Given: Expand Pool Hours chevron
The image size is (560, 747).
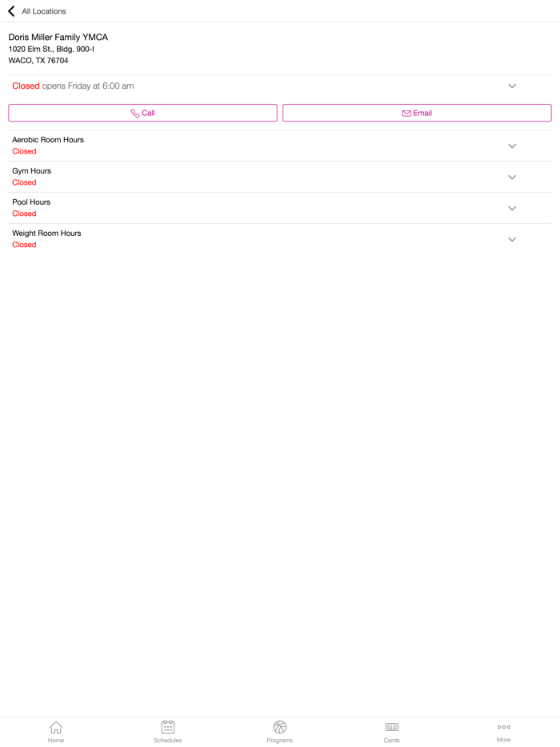Looking at the screenshot, I should [x=512, y=208].
